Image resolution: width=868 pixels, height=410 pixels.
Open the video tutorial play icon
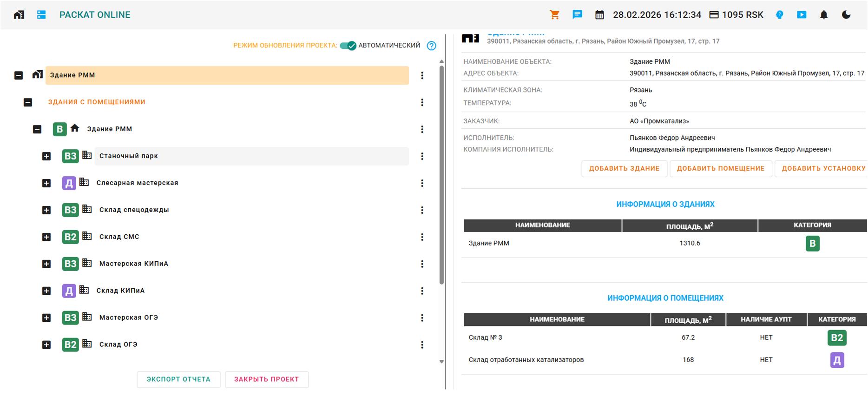(x=802, y=15)
